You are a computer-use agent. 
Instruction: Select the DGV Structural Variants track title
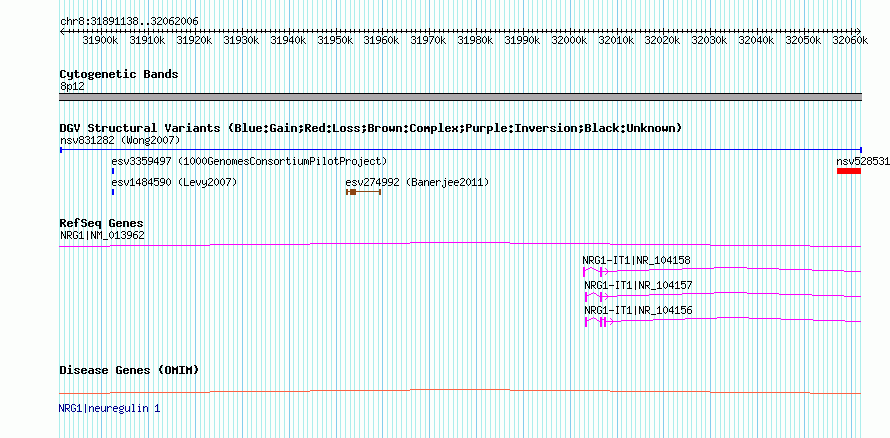(371, 128)
